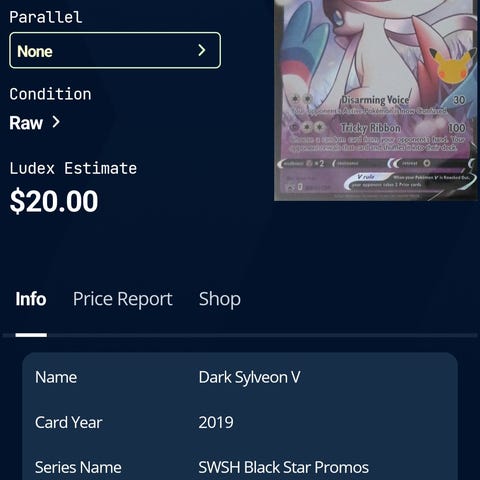Screen dimensions: 480x480
Task: Click the Condition label
Action: coord(50,94)
